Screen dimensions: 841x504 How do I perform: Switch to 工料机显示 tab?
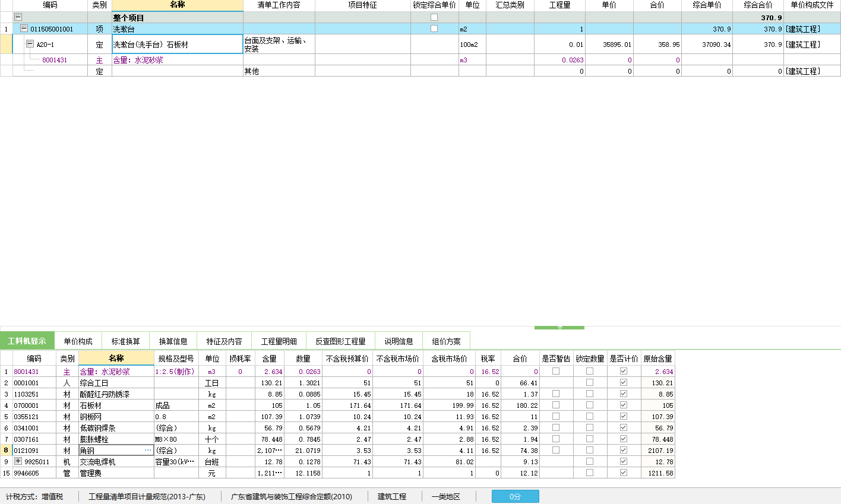coord(27,341)
